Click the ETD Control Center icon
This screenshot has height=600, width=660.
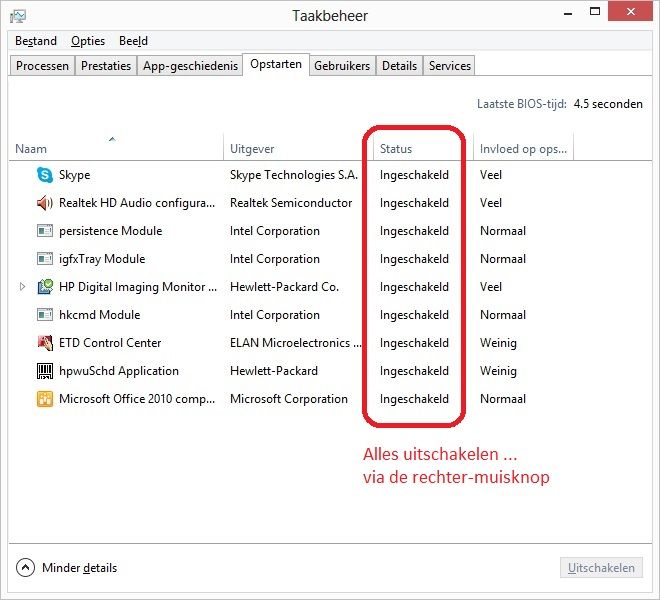click(45, 343)
